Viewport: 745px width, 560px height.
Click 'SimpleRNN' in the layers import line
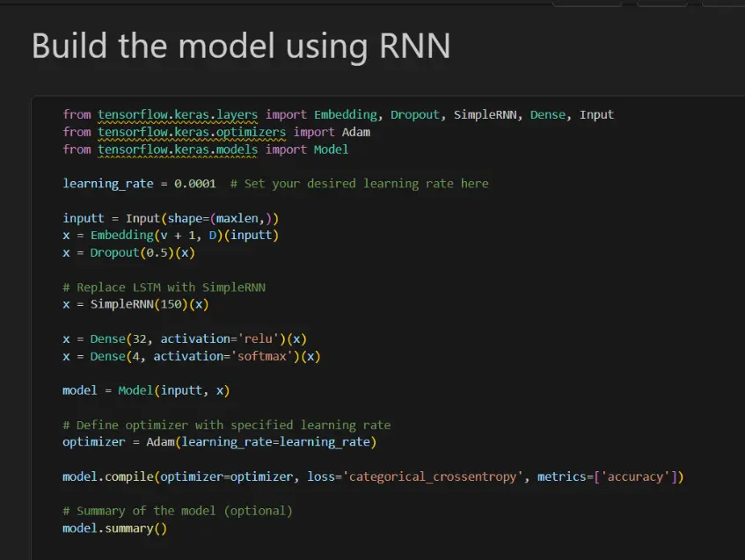[x=485, y=115]
